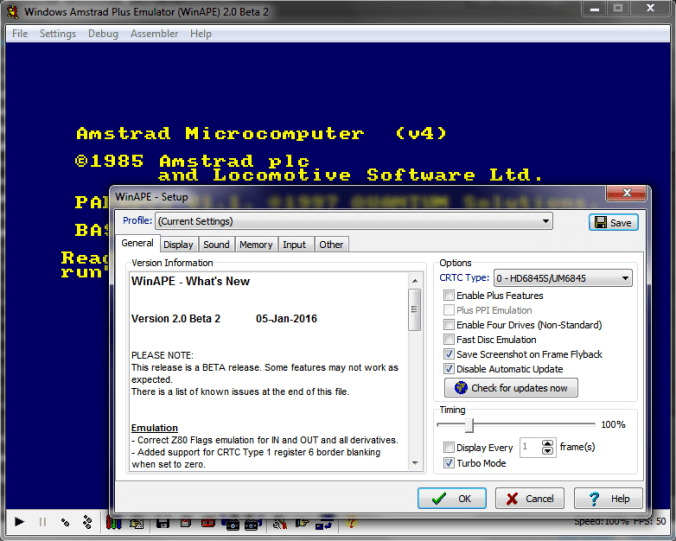Screen dimensions: 676x541
Task: Uncheck the Turbo Mode option
Action: [449, 463]
